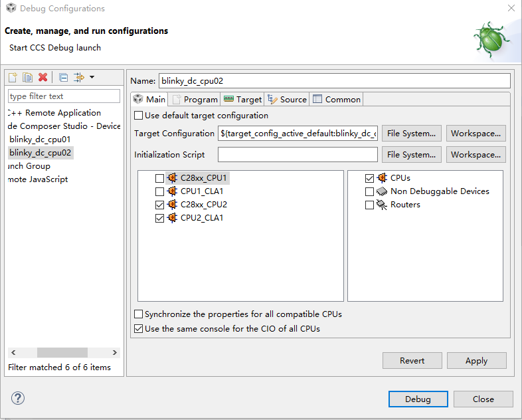The height and width of the screenshot is (420, 522).
Task: Click the C28xx_CPU2 chip icon
Action: (172, 204)
